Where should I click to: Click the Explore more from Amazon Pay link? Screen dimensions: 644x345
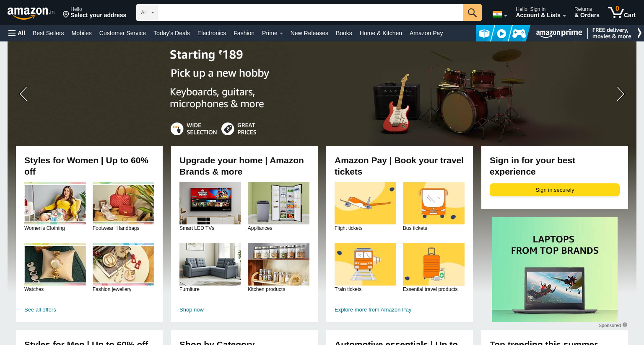tap(373, 310)
